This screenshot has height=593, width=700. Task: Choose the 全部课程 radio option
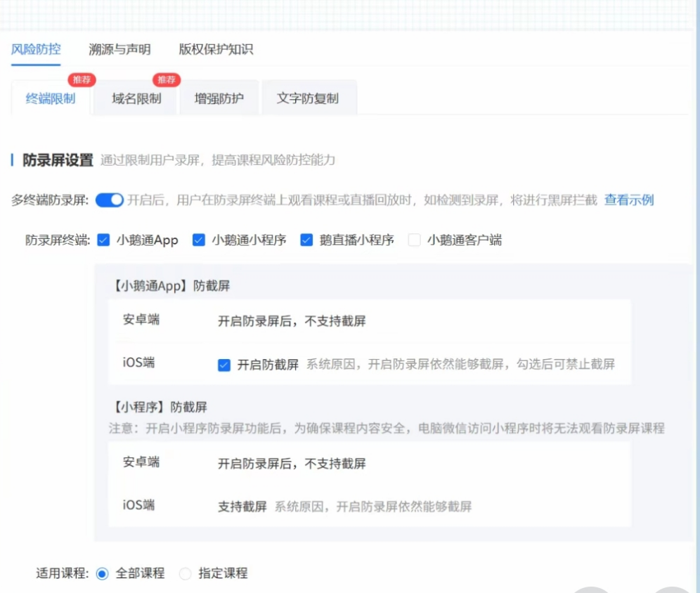[x=101, y=573]
